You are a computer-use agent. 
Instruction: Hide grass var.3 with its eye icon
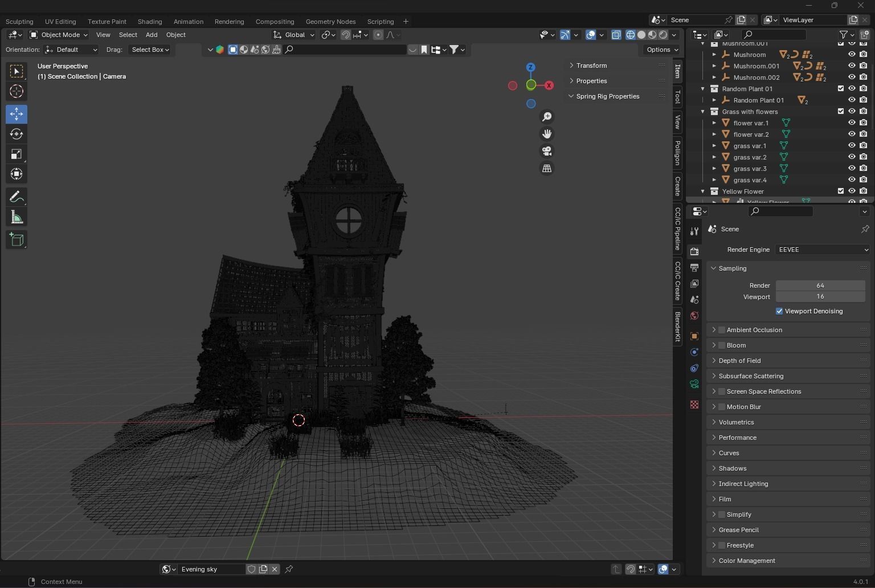852,169
